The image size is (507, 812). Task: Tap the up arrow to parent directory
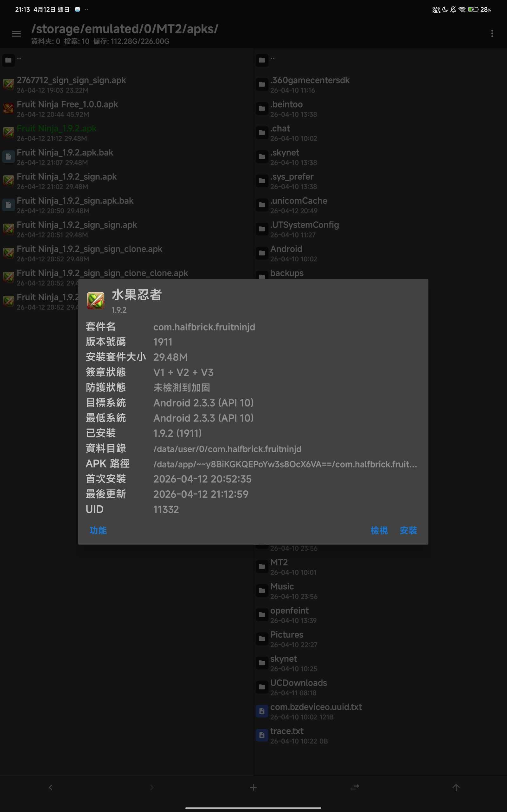click(456, 787)
